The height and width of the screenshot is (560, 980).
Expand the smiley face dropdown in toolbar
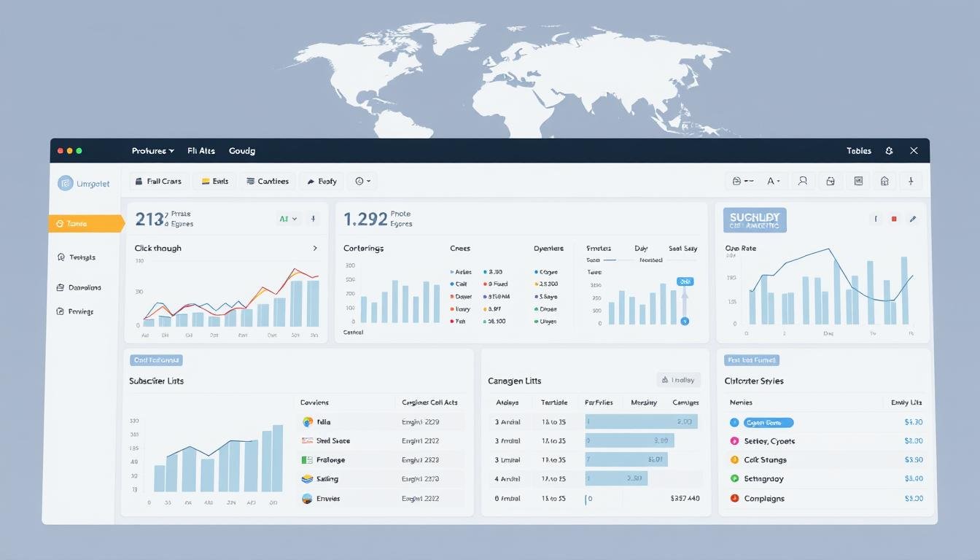[363, 181]
